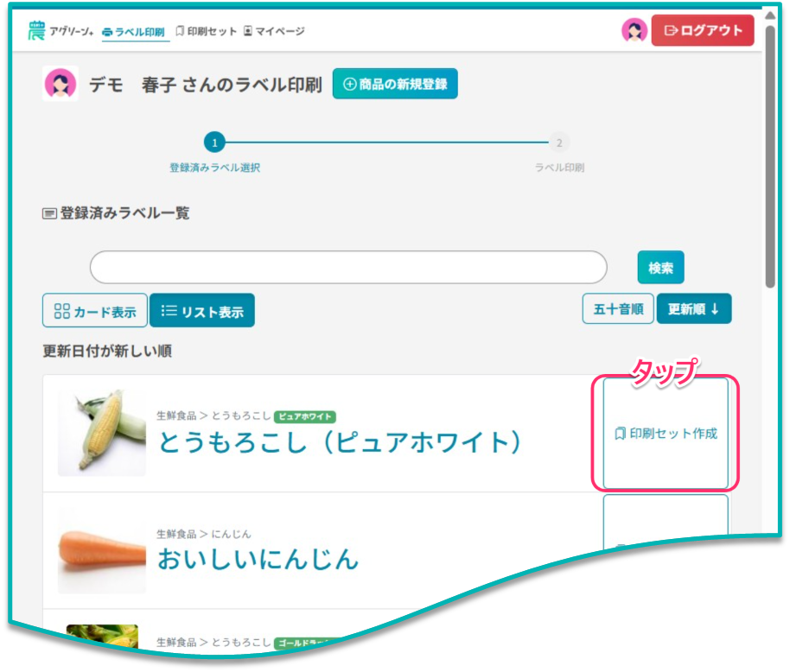Click the Agri-n logo icon
The height and width of the screenshot is (672, 790).
pyautogui.click(x=35, y=31)
